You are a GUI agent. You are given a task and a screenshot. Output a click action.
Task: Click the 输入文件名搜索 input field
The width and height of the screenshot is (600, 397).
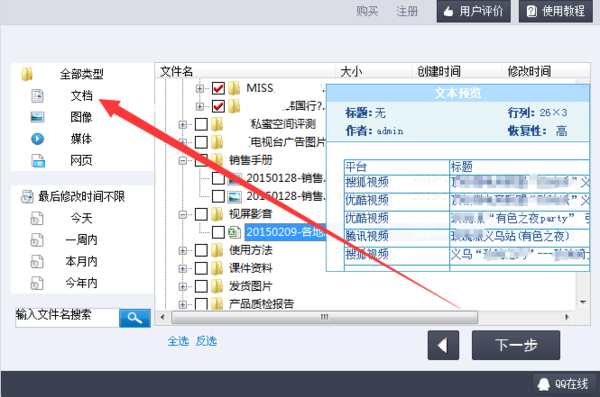[67, 318]
